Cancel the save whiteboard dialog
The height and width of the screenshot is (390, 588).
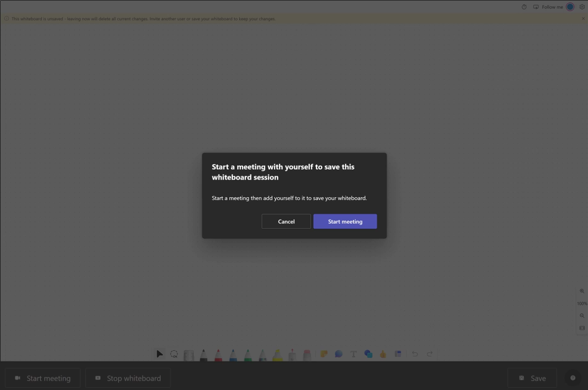tap(286, 221)
